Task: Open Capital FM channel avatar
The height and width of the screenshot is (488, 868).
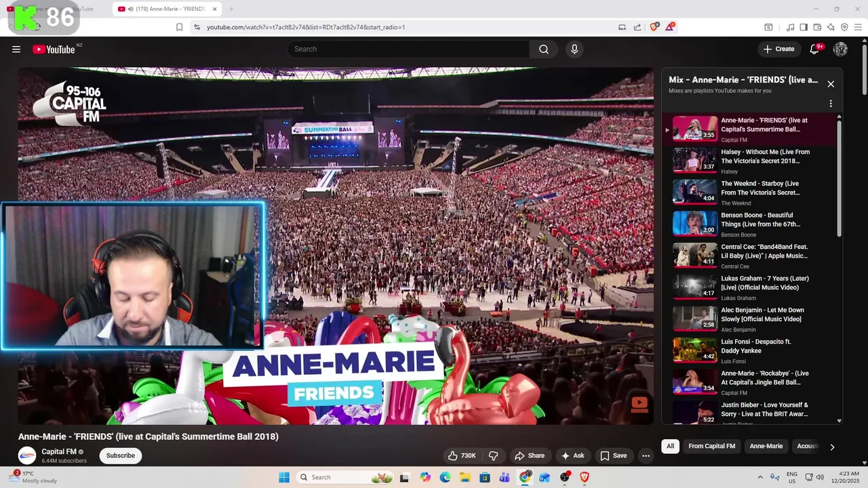Action: (x=27, y=455)
